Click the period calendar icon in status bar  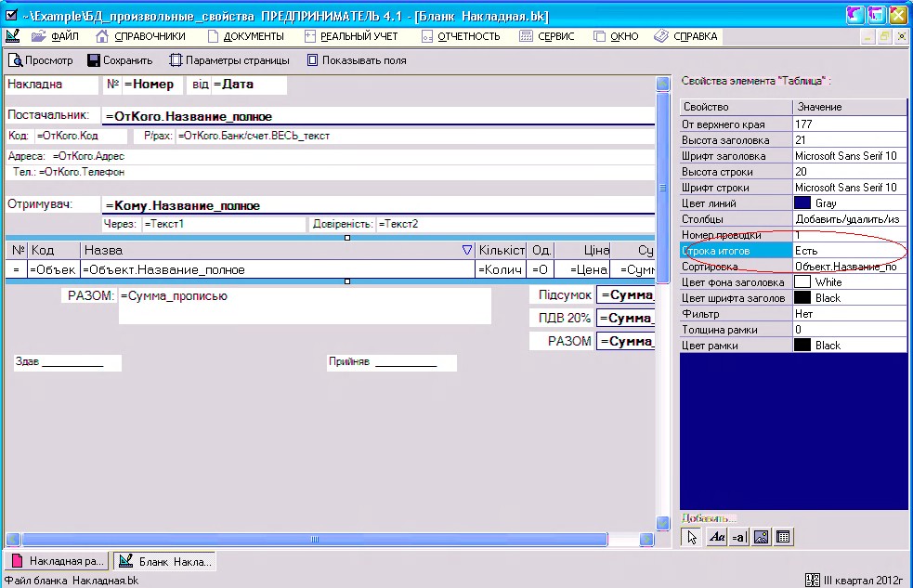[x=813, y=580]
